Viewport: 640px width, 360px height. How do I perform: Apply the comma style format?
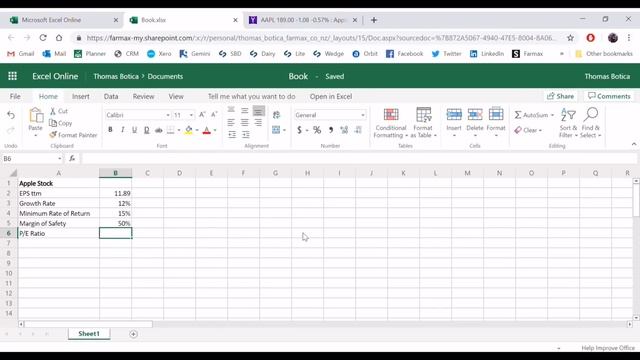click(x=331, y=130)
